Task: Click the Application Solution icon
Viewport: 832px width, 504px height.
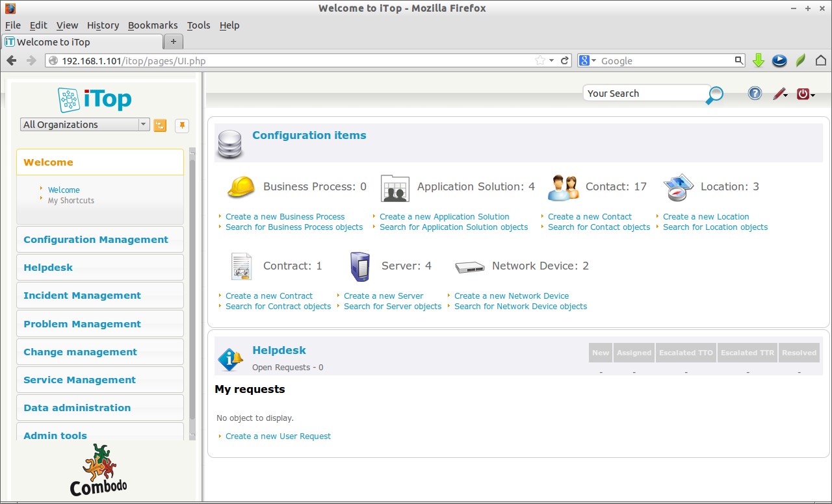Action: tap(395, 188)
